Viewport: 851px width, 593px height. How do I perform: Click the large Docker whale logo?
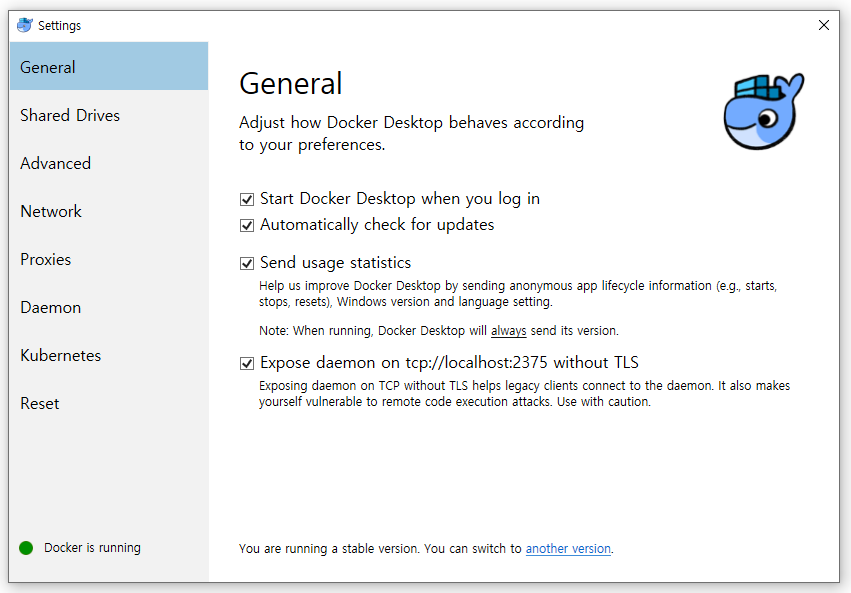[764, 111]
